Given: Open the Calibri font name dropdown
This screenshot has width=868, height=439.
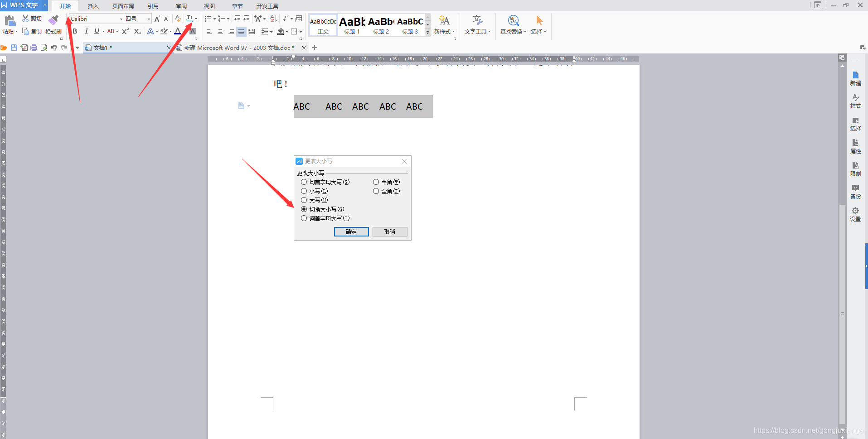Looking at the screenshot, I should (121, 19).
